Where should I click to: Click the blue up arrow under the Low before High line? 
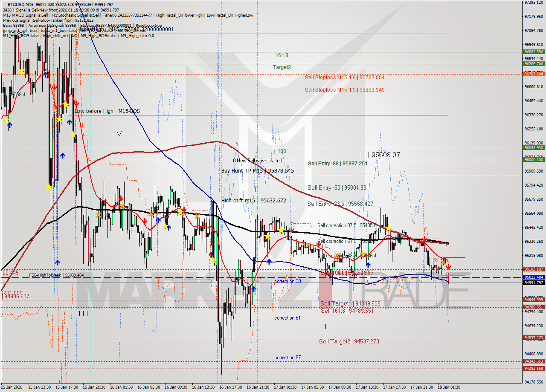click(x=70, y=123)
